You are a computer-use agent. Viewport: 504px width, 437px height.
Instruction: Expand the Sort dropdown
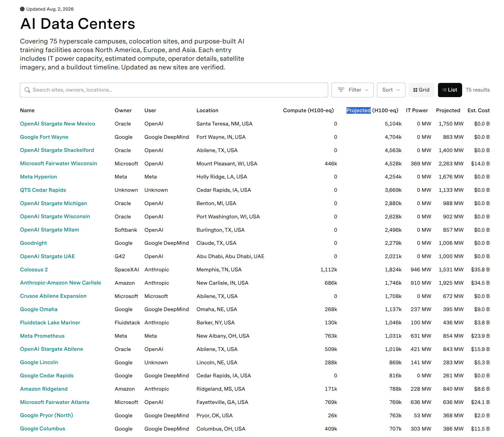[x=391, y=90]
